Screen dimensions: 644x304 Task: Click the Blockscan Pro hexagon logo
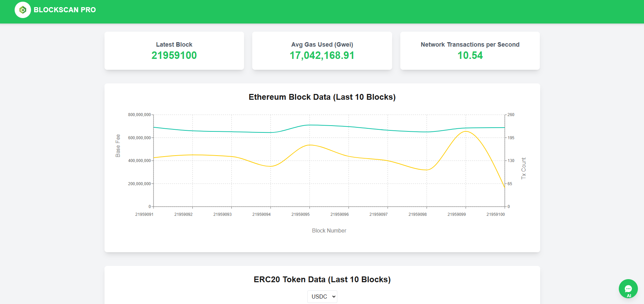pyautogui.click(x=22, y=10)
